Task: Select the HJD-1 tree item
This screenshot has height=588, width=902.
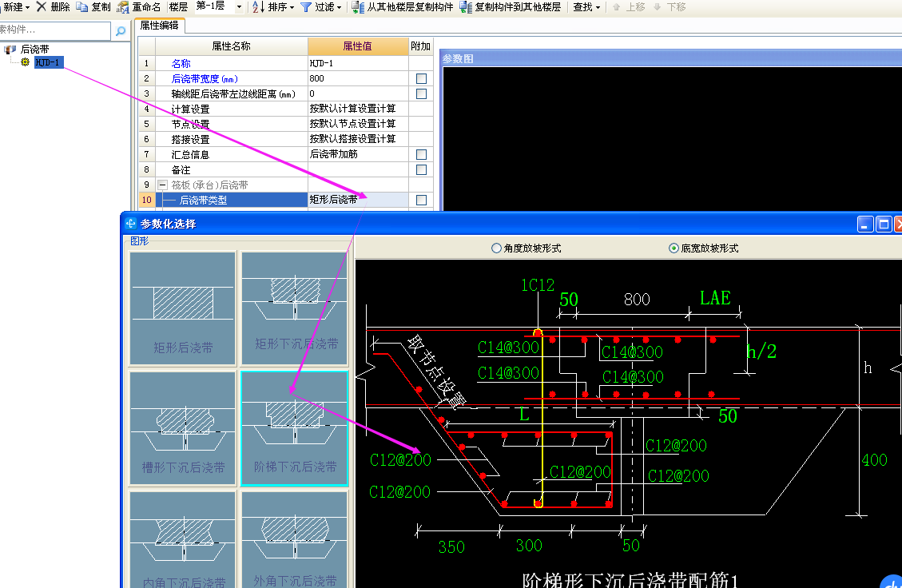Action: pos(48,62)
